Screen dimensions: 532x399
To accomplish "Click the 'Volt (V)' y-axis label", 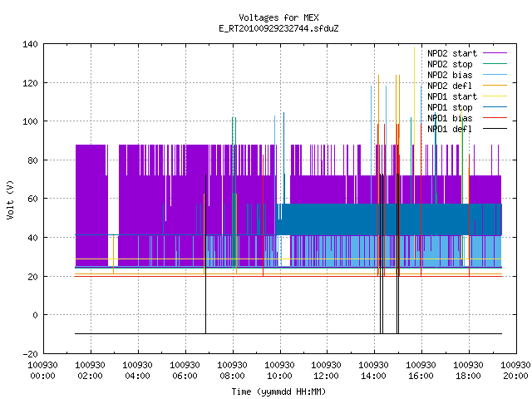I will (x=10, y=199).
